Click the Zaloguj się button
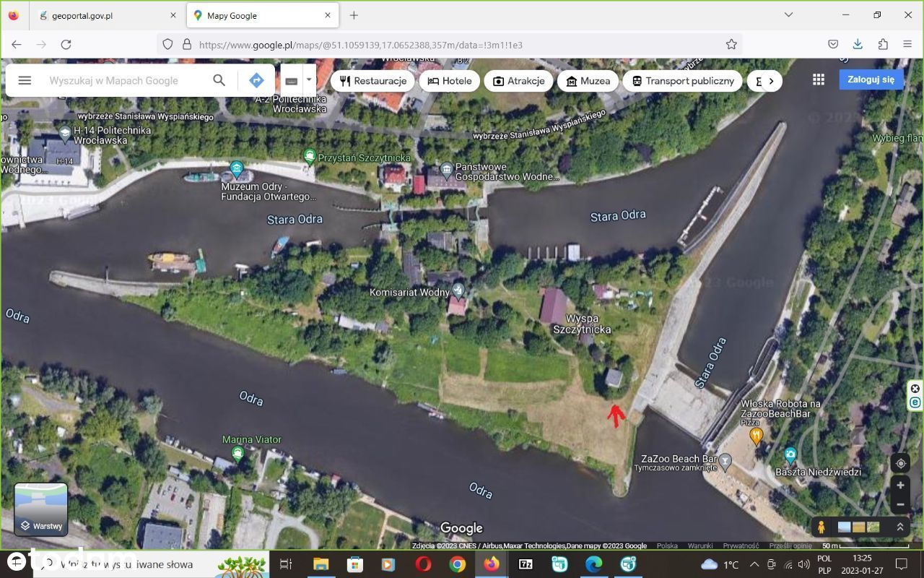The height and width of the screenshot is (578, 924). (x=871, y=79)
